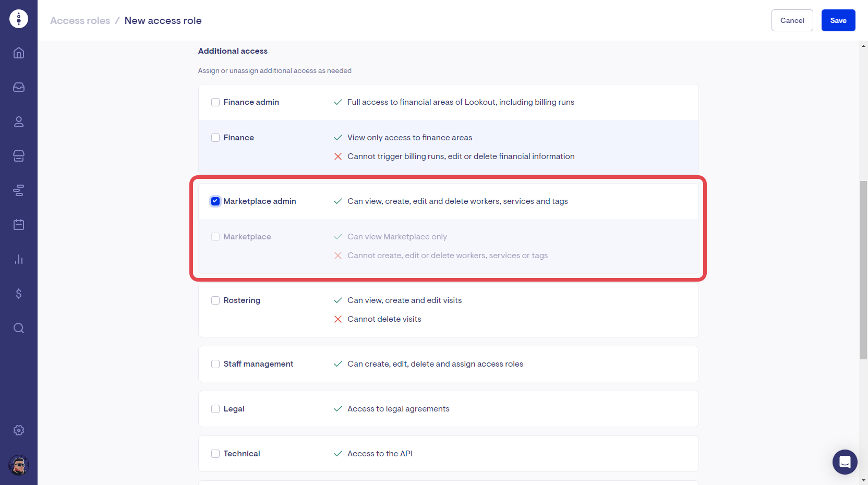Open the inbox tray icon
The width and height of the screenshot is (868, 485).
(x=19, y=87)
